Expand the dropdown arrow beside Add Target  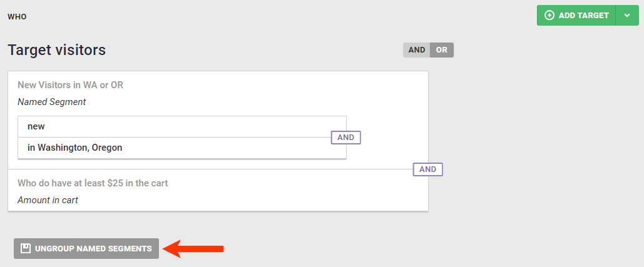click(627, 16)
